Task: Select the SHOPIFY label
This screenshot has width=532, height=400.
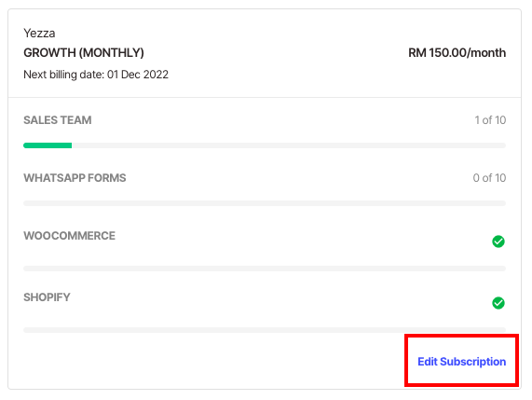Action: pos(47,297)
